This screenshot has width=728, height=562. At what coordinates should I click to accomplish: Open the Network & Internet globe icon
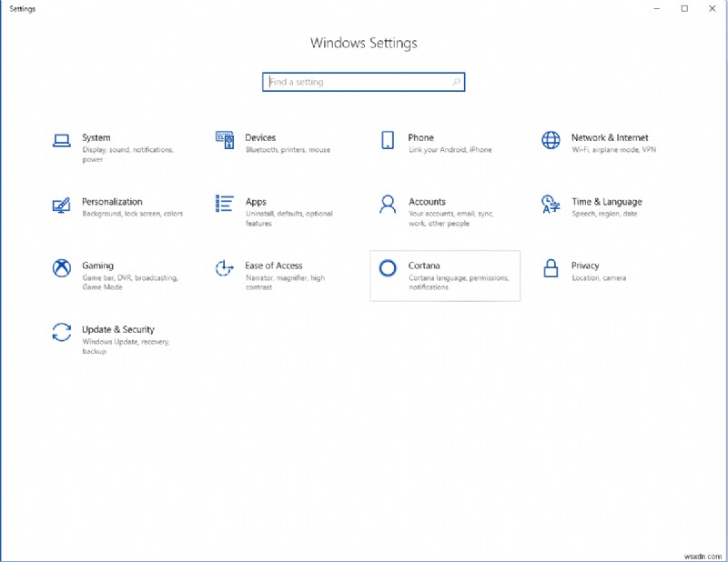551,140
